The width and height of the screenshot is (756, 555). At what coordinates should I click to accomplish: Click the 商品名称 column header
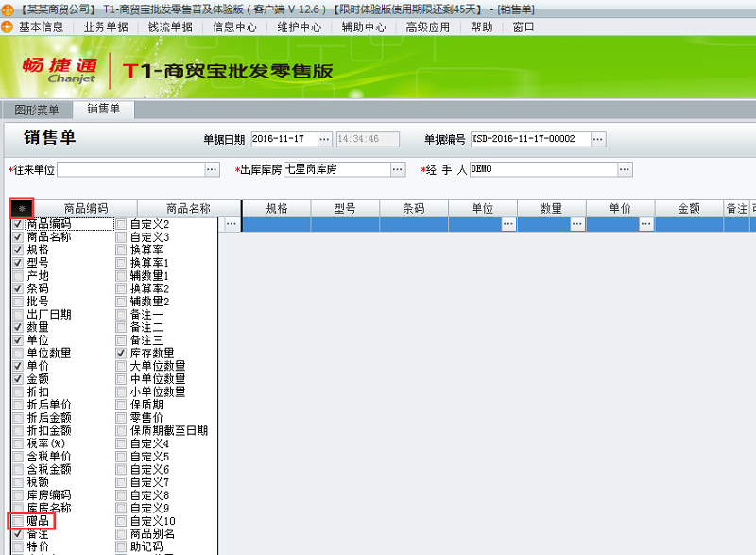[189, 208]
